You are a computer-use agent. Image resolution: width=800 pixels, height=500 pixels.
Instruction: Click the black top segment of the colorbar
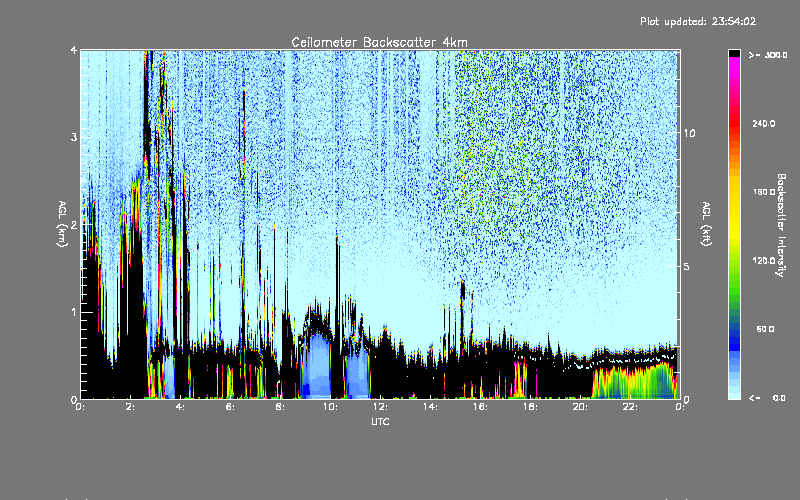[x=734, y=53]
